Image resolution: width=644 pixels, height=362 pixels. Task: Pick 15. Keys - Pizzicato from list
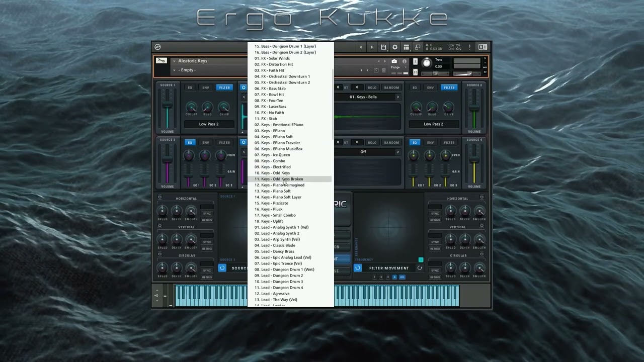point(290,203)
